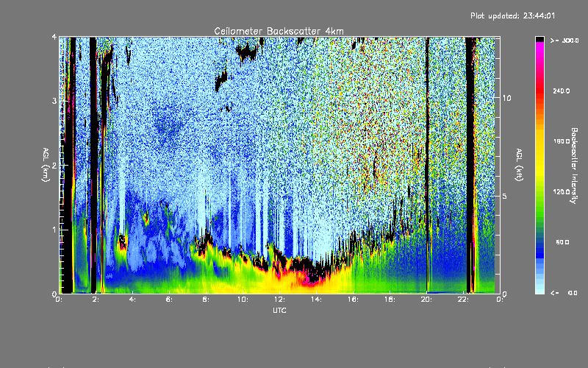Viewport: 588px width, 368px height.
Task: Click the '20:' tick on UTC axis
Action: [426, 300]
